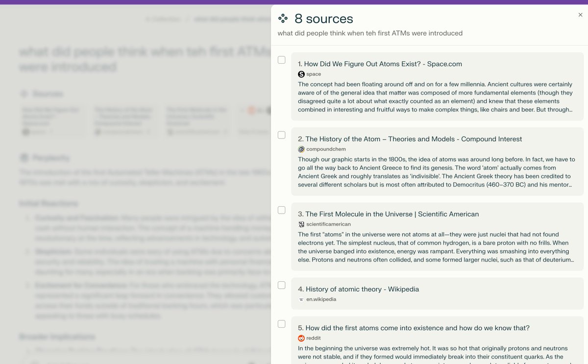Image resolution: width=588 pixels, height=364 pixels.
Task: Click the compoundchem favicon
Action: (301, 149)
